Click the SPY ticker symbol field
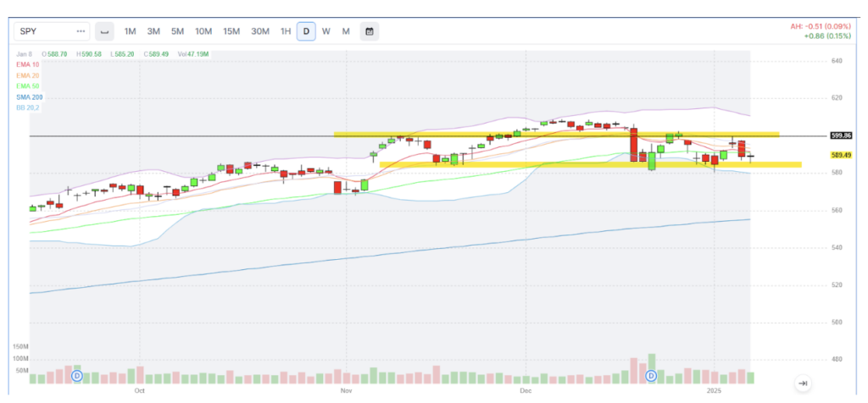The image size is (868, 403). tap(52, 31)
